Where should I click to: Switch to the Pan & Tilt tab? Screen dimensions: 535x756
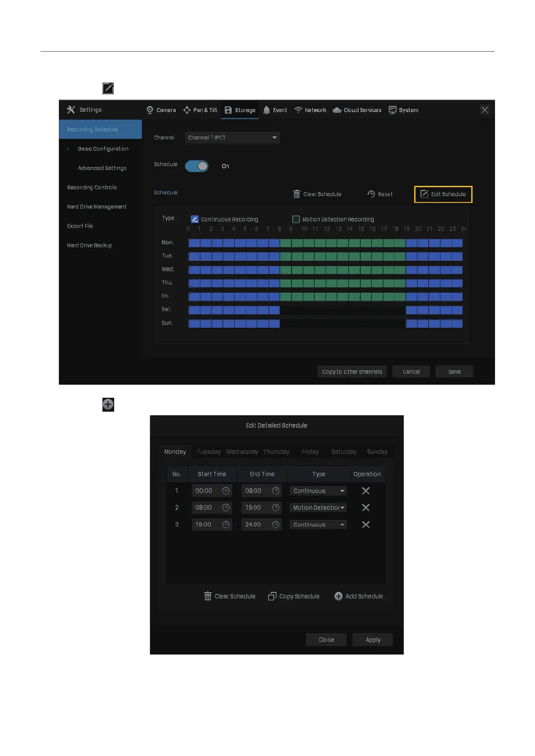tap(200, 110)
